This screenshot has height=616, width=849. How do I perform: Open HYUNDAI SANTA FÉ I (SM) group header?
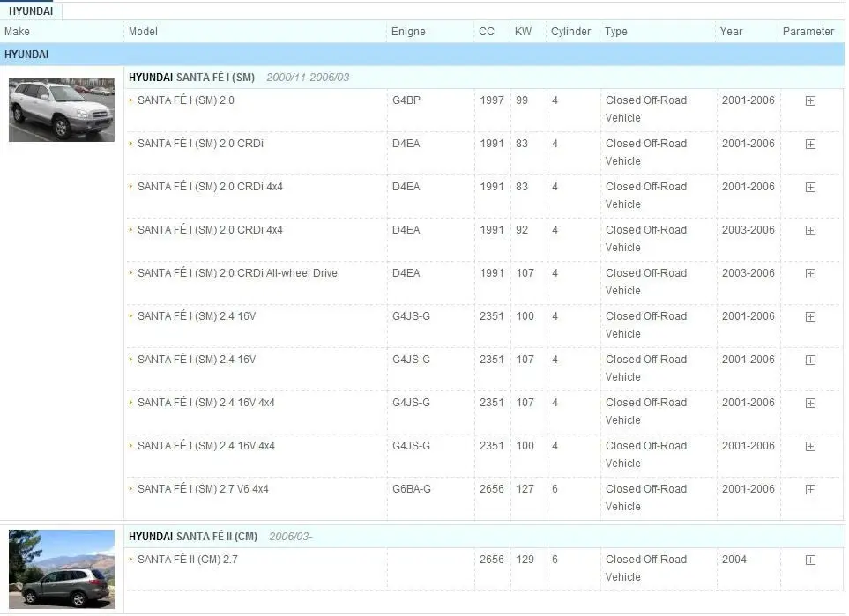[191, 78]
